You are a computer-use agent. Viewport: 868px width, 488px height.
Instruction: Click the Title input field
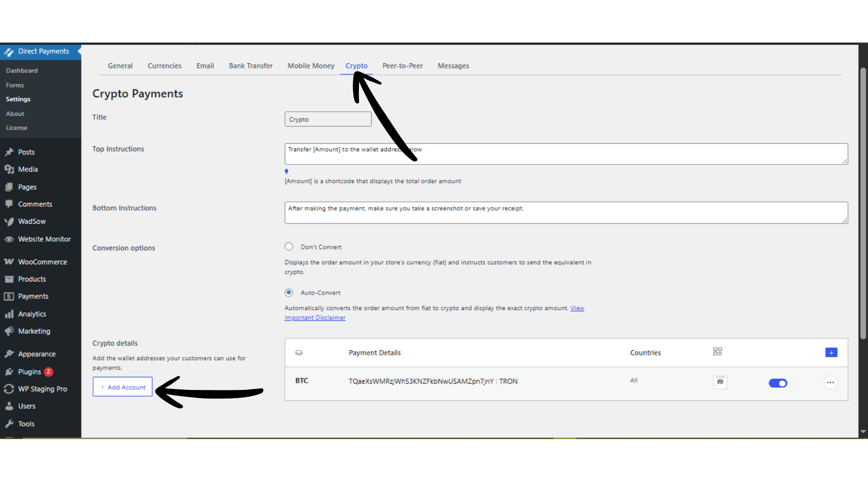(x=328, y=119)
